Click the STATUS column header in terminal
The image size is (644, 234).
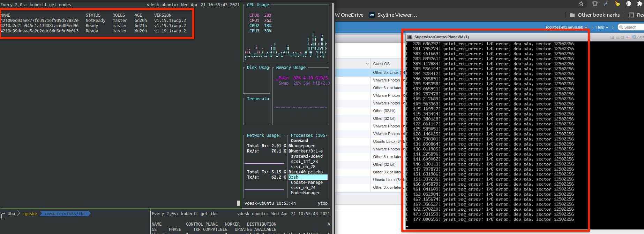[93, 15]
